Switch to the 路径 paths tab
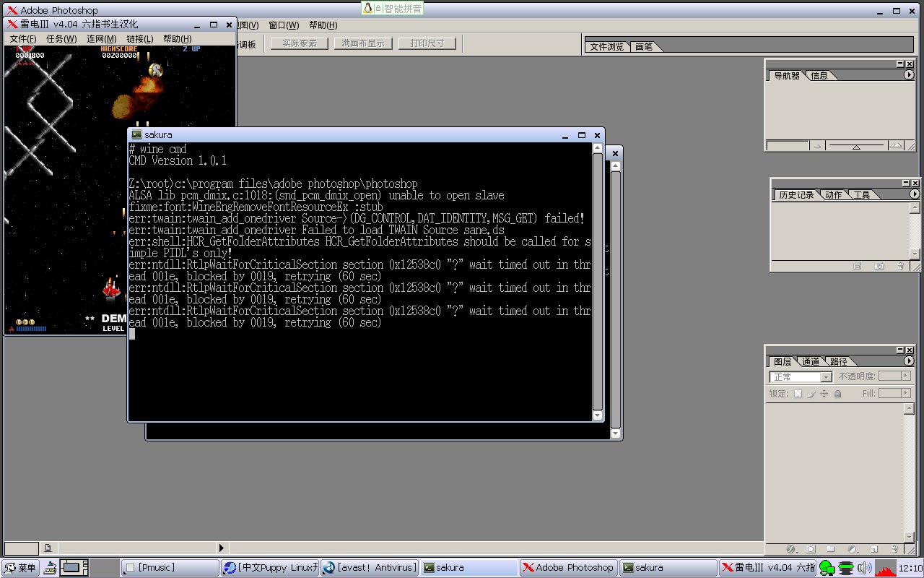 coord(838,361)
